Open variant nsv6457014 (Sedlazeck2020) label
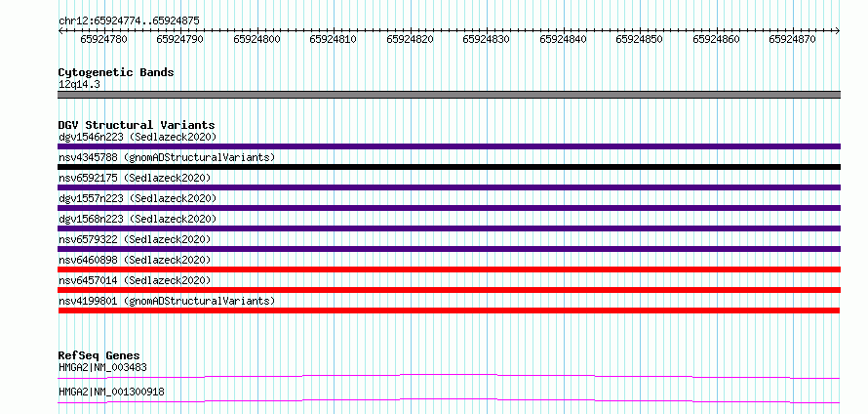868x414 pixels. tap(135, 280)
